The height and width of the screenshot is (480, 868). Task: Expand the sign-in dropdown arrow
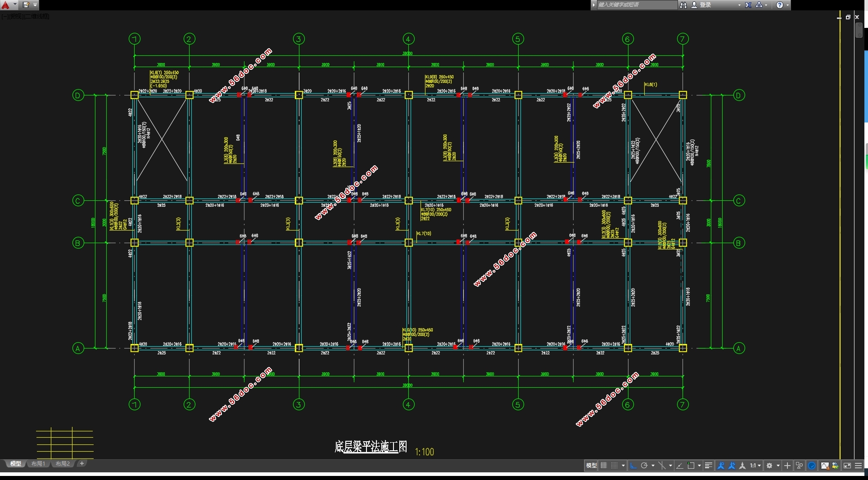739,5
